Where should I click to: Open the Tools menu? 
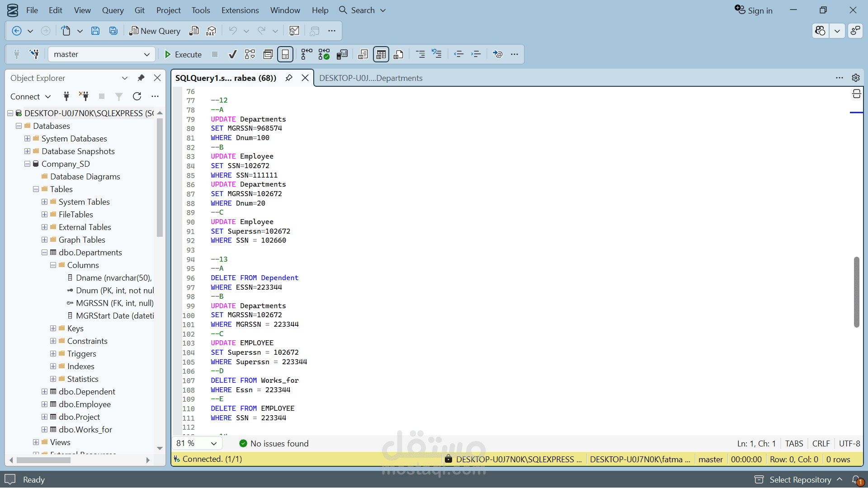pos(201,10)
